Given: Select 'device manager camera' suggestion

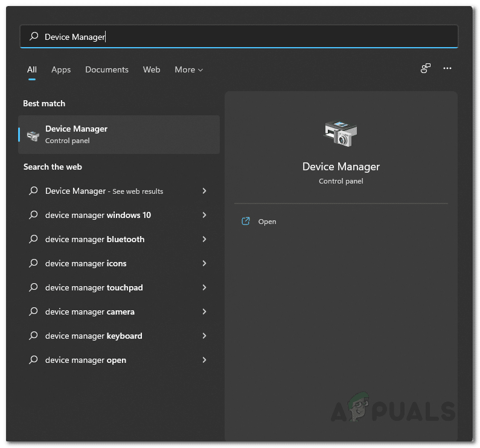Looking at the screenshot, I should click(119, 312).
